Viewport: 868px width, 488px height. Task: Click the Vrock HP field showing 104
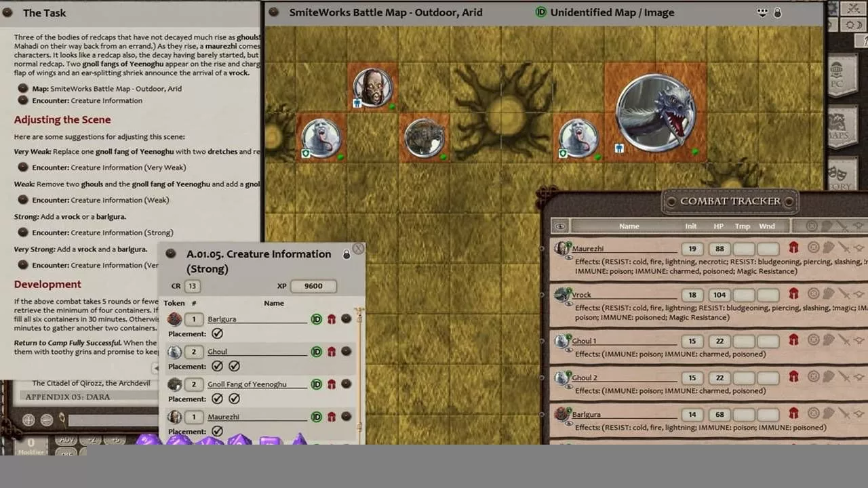coord(719,295)
